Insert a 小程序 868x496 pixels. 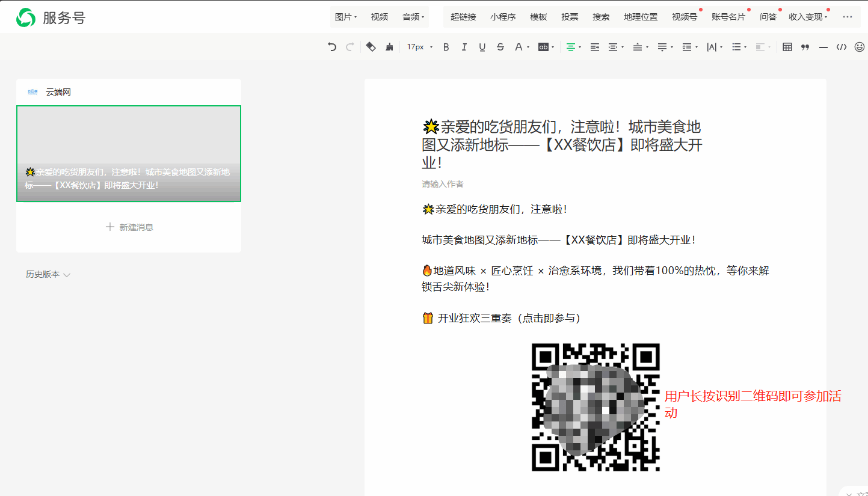tap(503, 17)
